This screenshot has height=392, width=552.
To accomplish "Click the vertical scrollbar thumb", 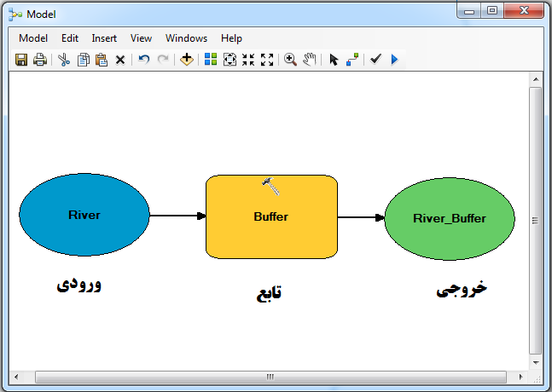I will tap(536, 221).
